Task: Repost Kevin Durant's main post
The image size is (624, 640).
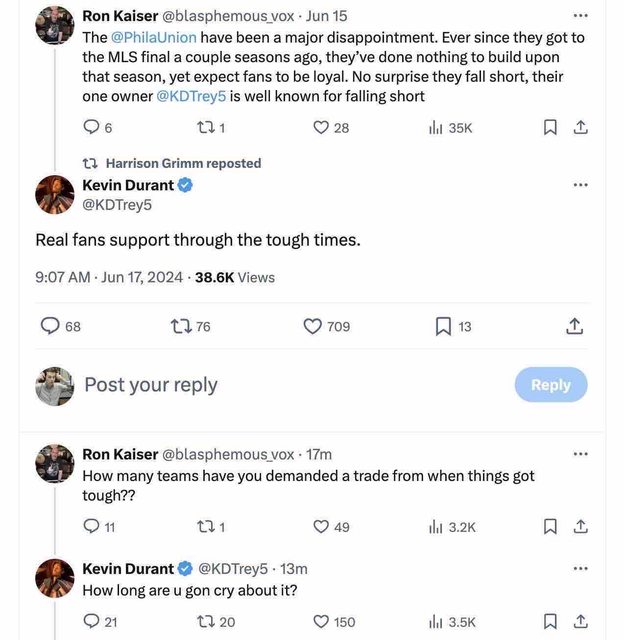Action: [181, 326]
